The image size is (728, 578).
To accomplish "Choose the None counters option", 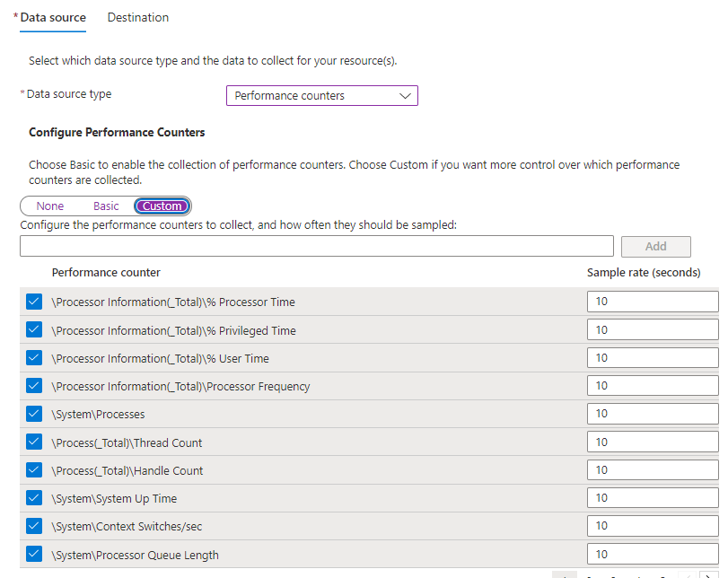I will click(50, 206).
